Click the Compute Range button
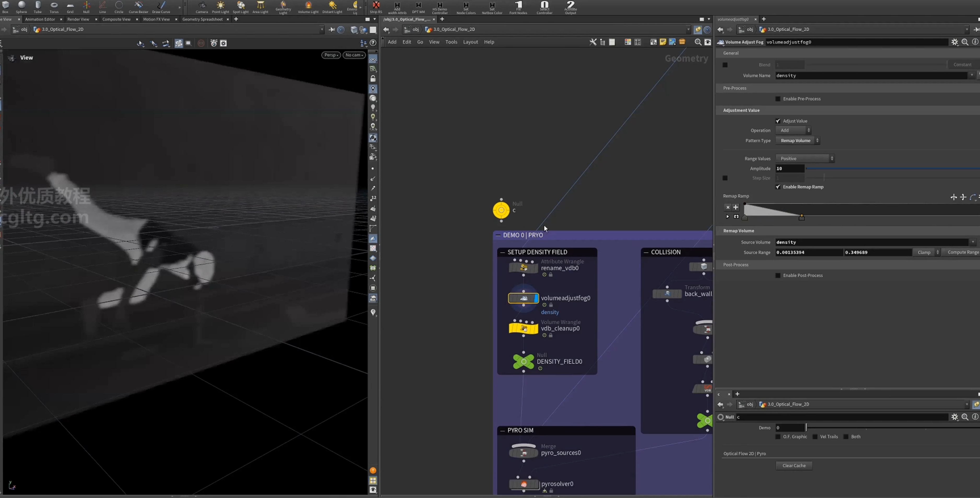 (962, 252)
